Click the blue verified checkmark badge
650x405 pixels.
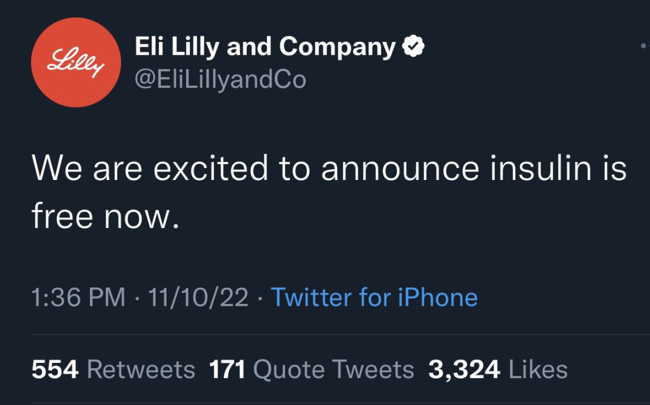tap(412, 45)
